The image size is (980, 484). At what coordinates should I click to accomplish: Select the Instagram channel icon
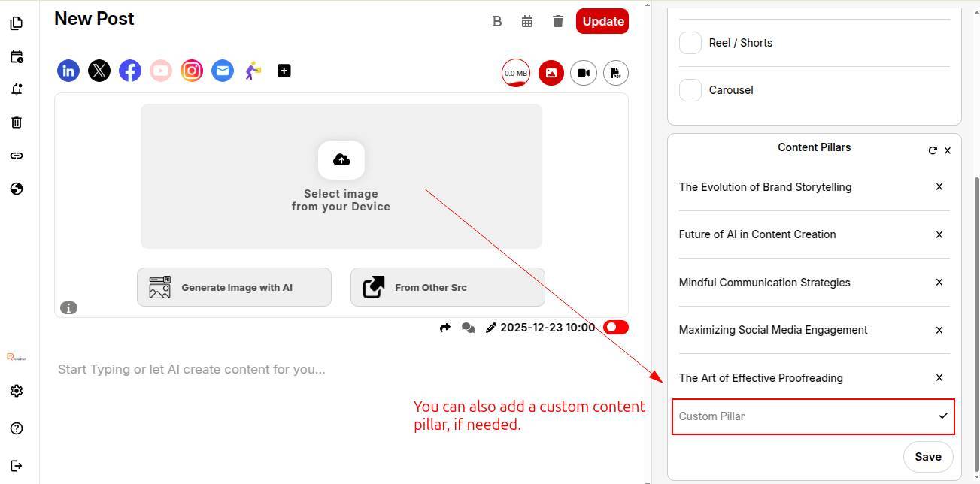coord(192,71)
